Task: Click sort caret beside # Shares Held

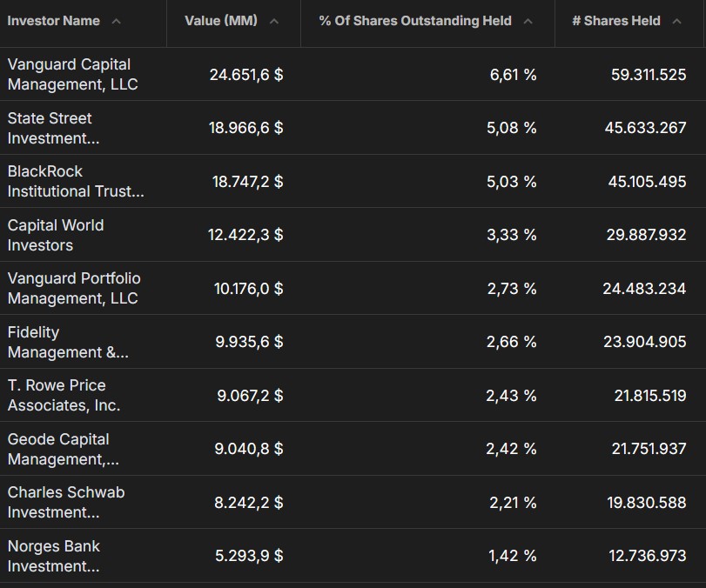Action: pyautogui.click(x=676, y=21)
